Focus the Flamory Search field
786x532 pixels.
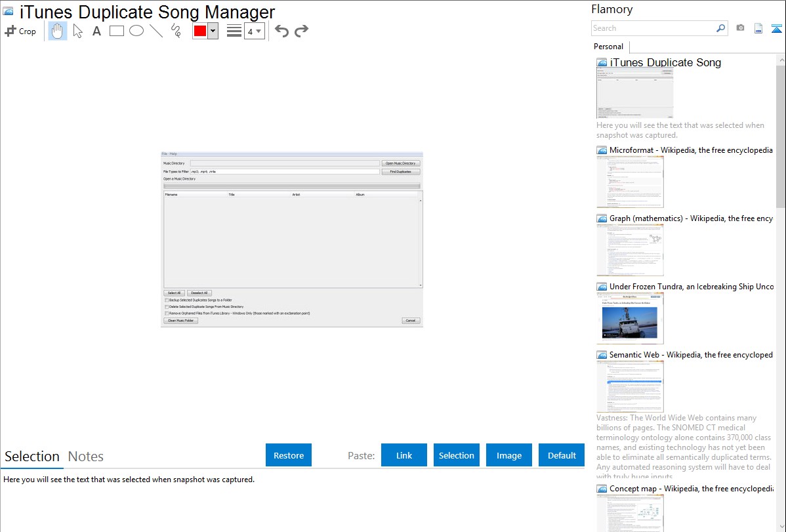pyautogui.click(x=653, y=28)
